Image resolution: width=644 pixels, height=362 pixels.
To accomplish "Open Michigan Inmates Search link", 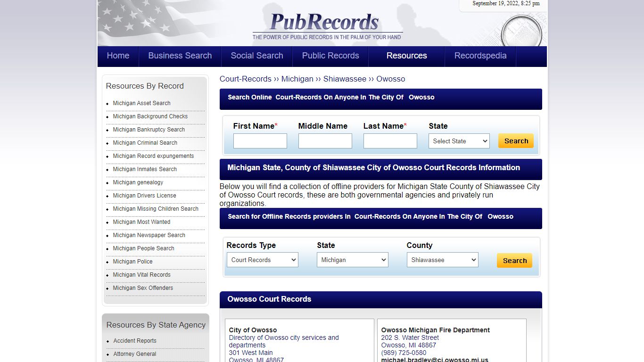I will pos(145,169).
